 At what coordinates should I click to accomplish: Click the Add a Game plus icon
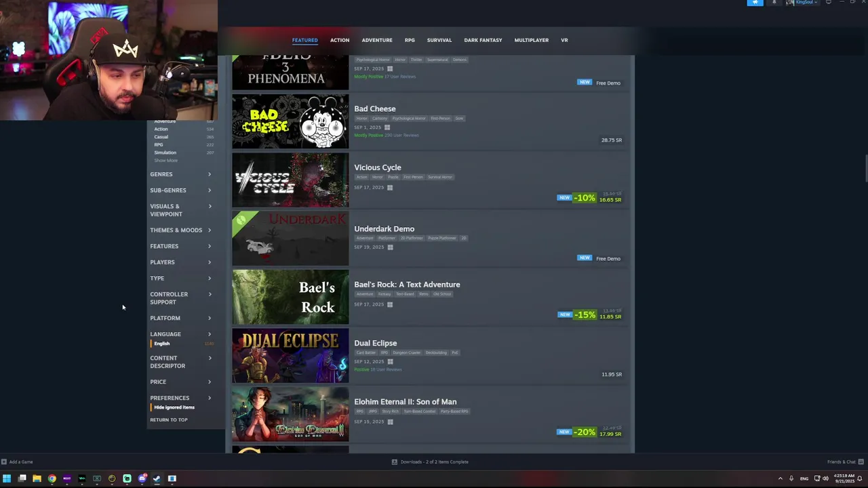click(4, 462)
